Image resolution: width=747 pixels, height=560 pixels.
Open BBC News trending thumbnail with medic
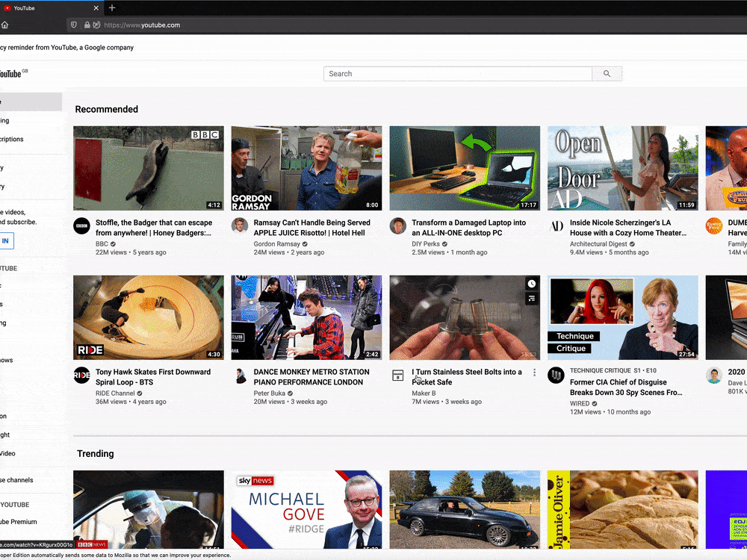pos(148,509)
